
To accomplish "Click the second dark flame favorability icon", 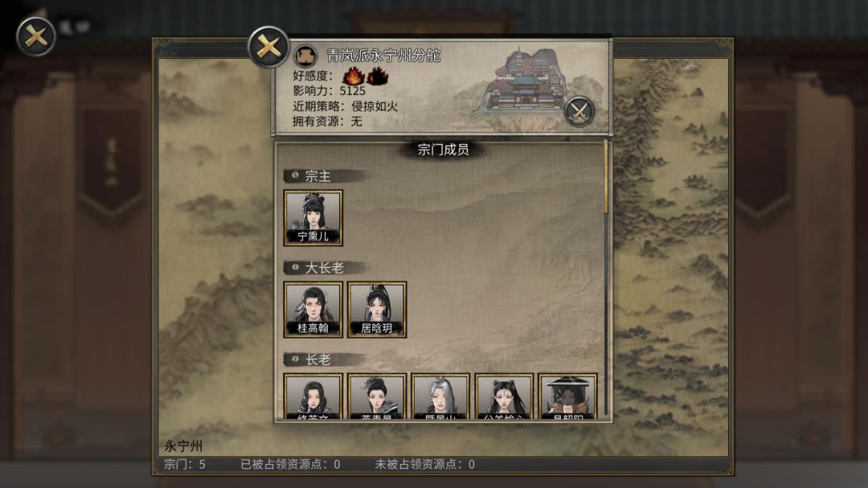I will 378,76.
